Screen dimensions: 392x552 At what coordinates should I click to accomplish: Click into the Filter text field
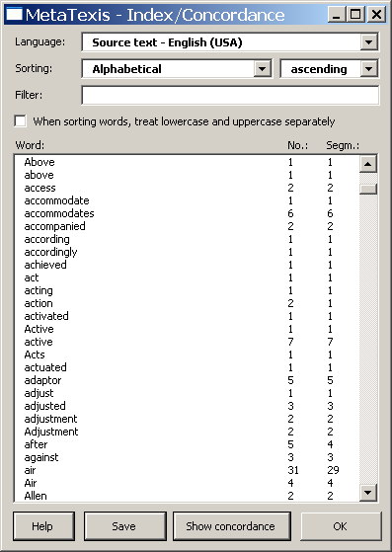230,95
